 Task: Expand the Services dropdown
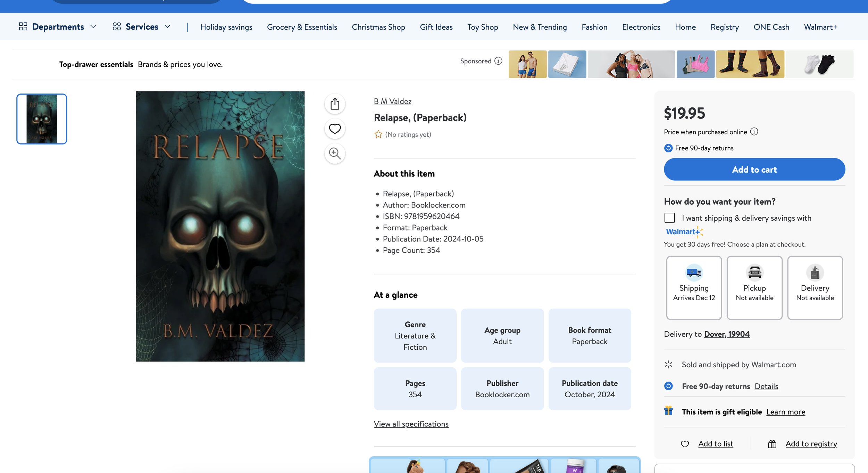(x=142, y=27)
